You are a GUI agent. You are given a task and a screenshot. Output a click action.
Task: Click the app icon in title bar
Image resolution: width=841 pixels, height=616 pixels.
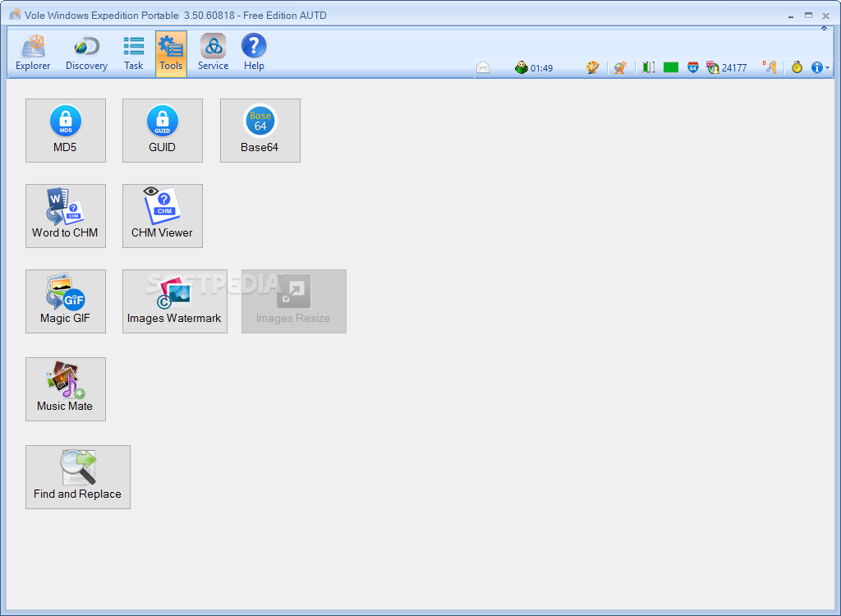coord(15,15)
